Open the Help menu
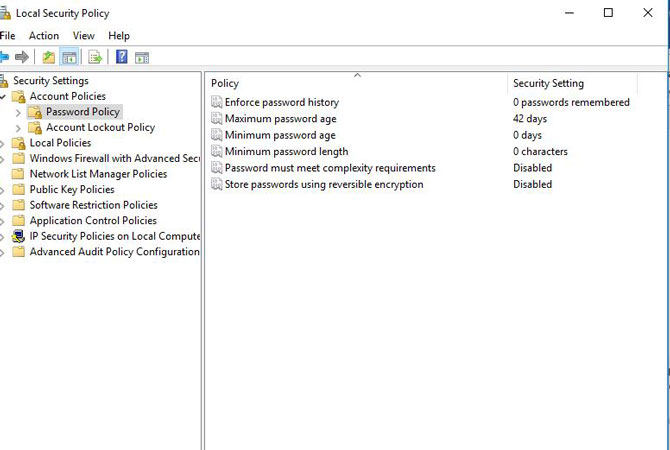670x450 pixels. 119,35
